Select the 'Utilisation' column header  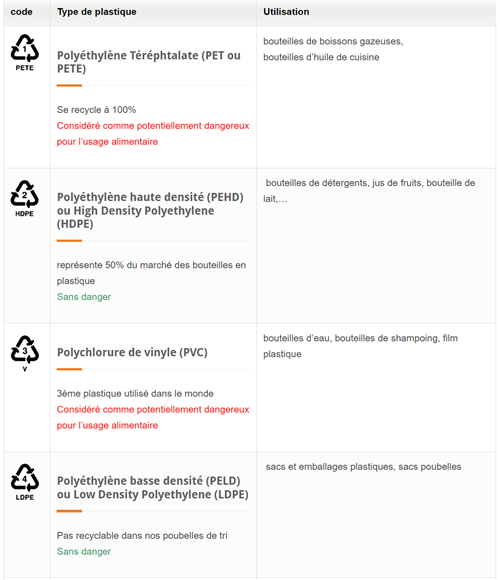click(x=286, y=12)
